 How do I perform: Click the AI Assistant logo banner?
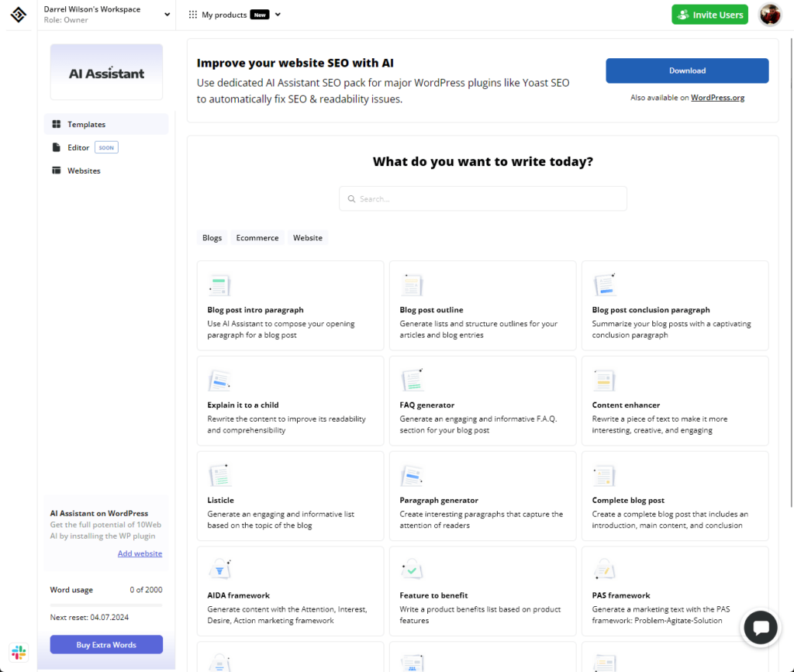[x=106, y=72]
